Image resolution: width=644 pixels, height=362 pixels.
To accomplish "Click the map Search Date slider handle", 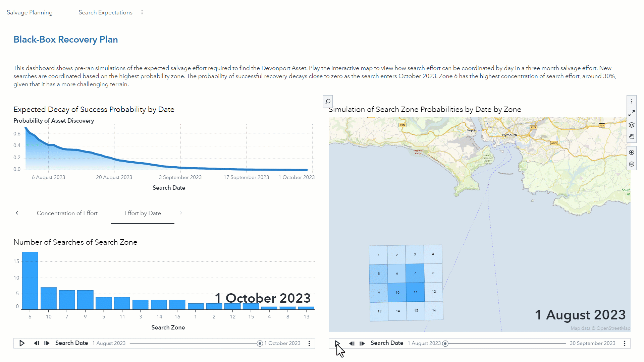I will pyautogui.click(x=445, y=343).
